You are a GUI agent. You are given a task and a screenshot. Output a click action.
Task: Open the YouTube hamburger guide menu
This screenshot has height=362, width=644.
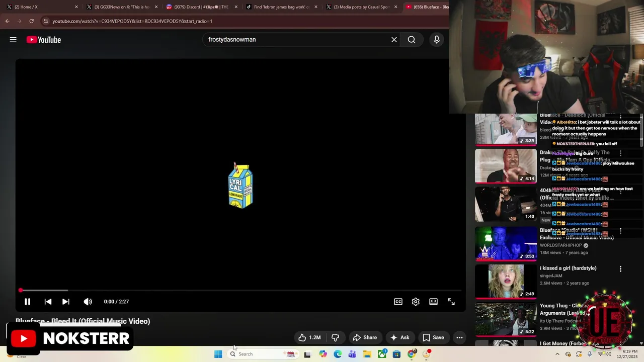(x=13, y=40)
